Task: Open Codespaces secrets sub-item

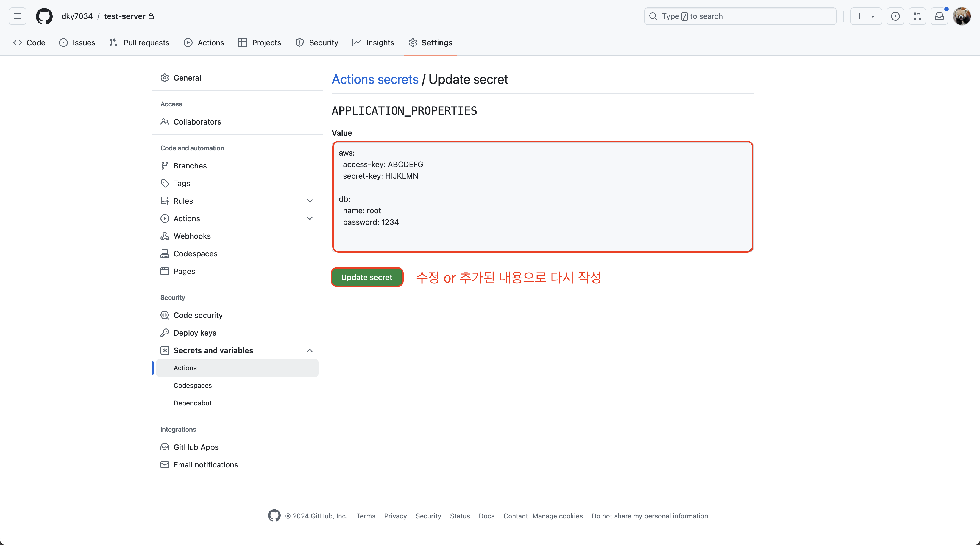Action: 193,385
